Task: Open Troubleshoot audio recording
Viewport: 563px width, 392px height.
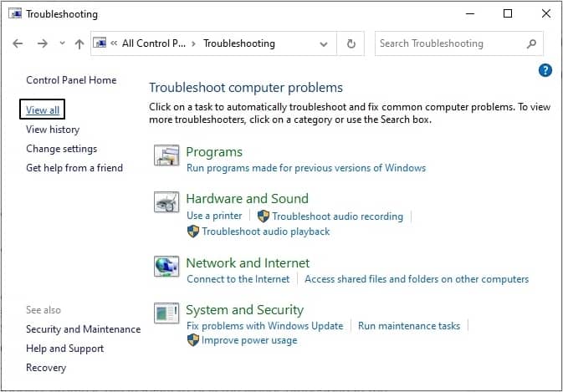Action: point(337,216)
